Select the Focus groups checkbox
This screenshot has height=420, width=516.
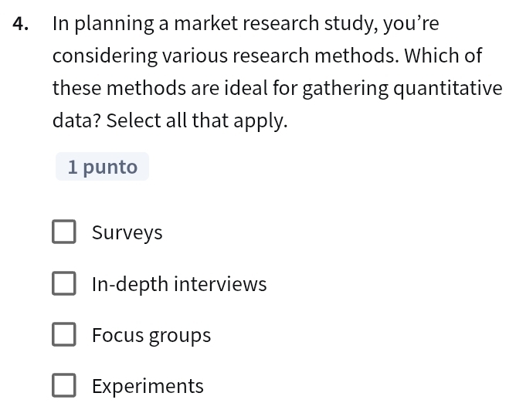[64, 335]
